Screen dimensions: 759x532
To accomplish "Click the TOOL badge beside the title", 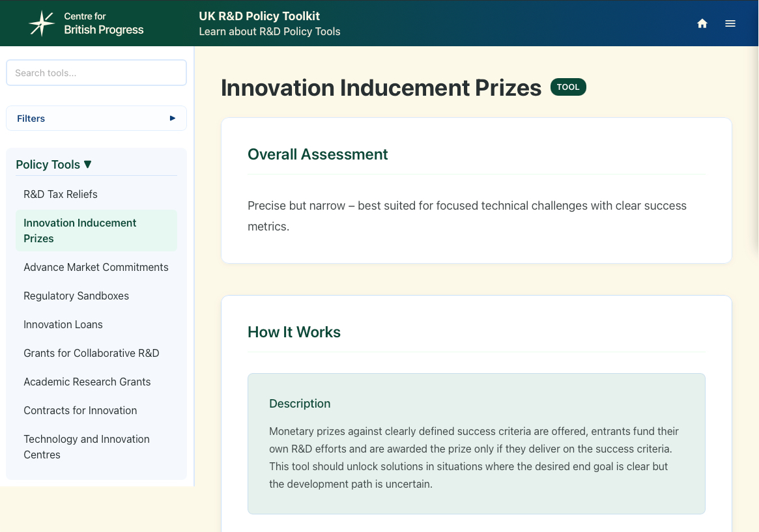I will coord(568,87).
